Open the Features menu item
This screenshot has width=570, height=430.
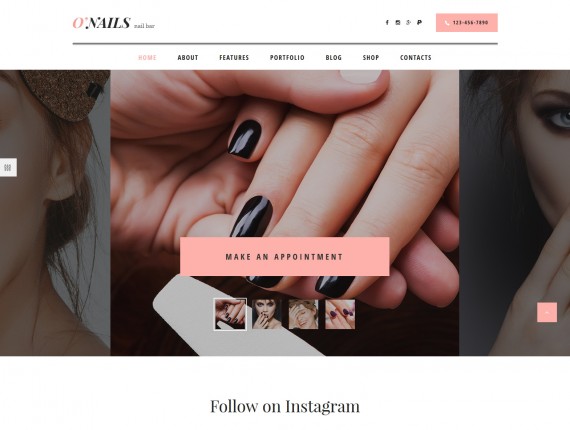pyautogui.click(x=234, y=57)
